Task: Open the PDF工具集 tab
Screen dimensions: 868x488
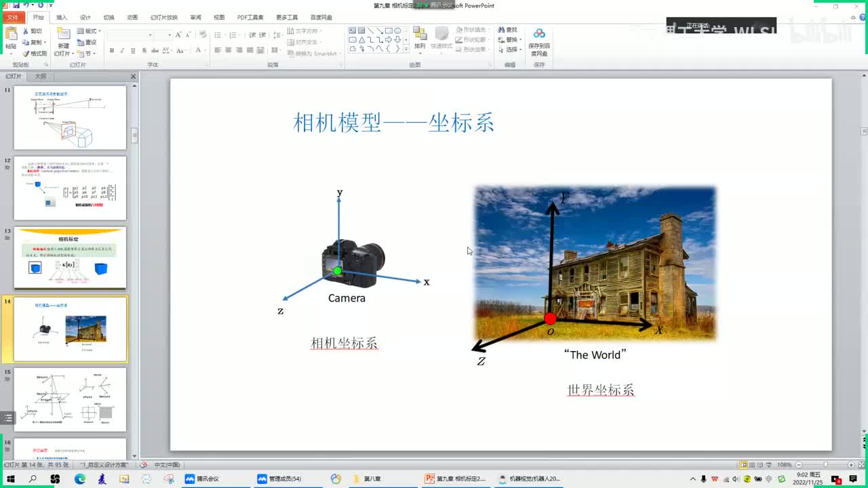Action: [250, 17]
